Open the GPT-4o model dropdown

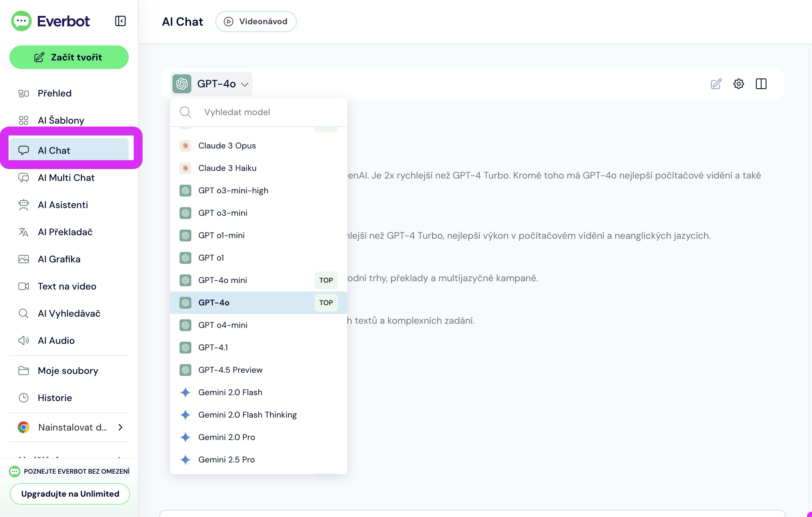[x=211, y=84]
